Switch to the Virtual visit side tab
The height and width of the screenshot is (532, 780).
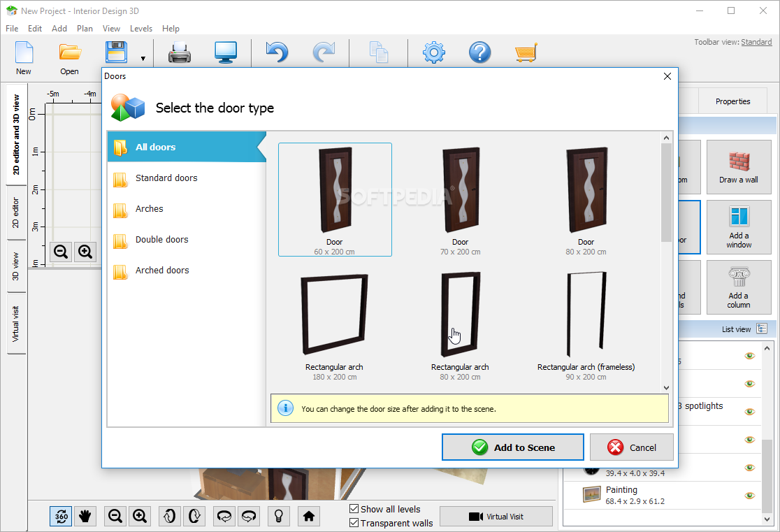coord(16,324)
